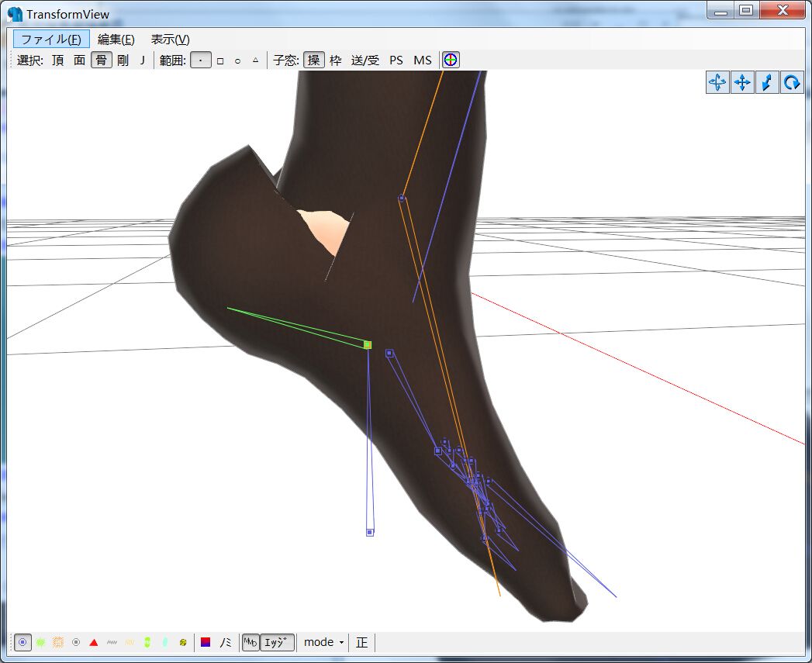Click the red-blue gradient color square
Image resolution: width=812 pixels, height=663 pixels.
tap(206, 642)
